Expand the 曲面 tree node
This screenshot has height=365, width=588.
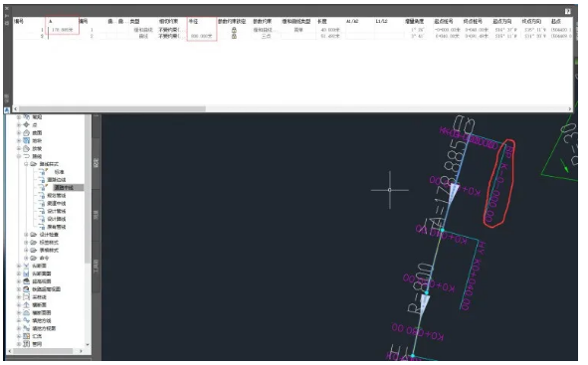point(19,132)
